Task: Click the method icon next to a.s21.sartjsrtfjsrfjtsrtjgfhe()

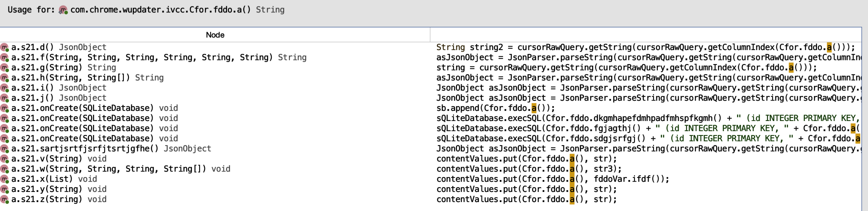Action: 5,149
